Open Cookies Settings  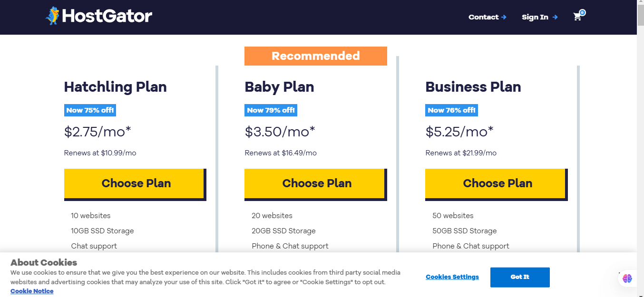[452, 277]
